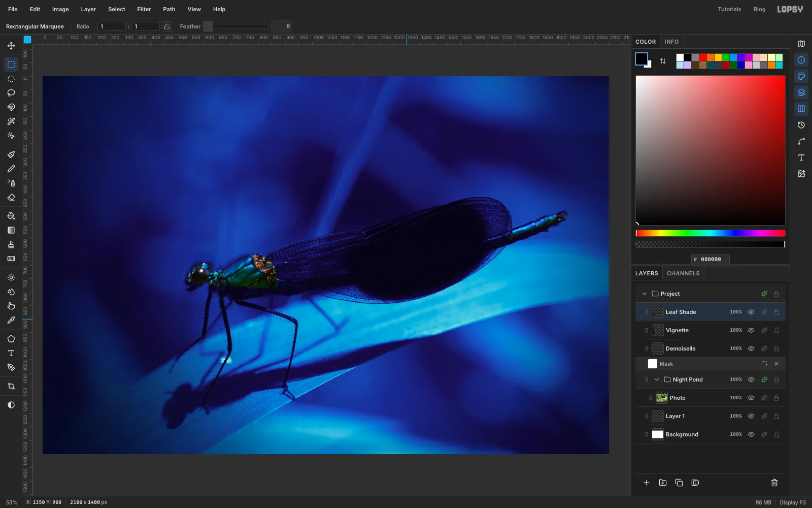Activate the Pen path tool
Viewport: 812px width, 508px height.
point(11,367)
